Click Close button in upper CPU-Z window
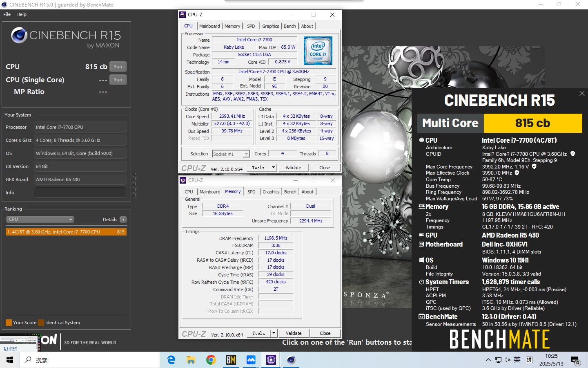Screen dimensions: 588x368 coord(325,168)
